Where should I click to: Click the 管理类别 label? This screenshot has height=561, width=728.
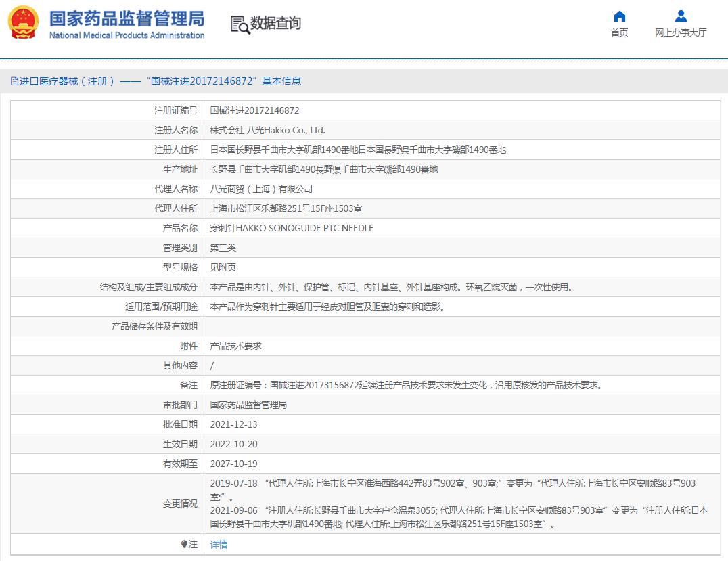tap(180, 248)
